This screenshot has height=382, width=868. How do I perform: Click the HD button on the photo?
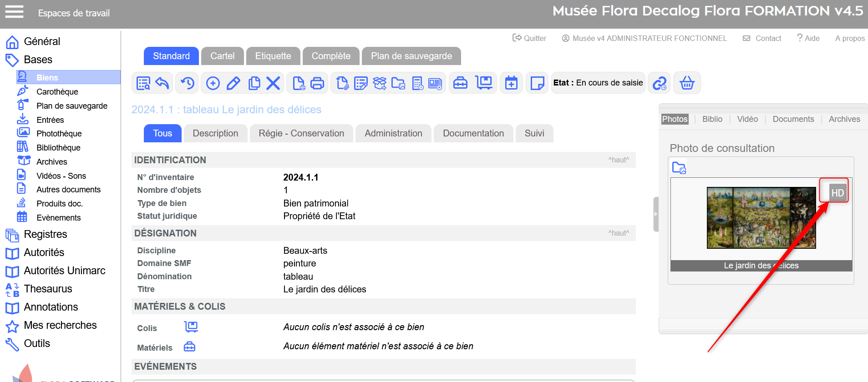[837, 193]
